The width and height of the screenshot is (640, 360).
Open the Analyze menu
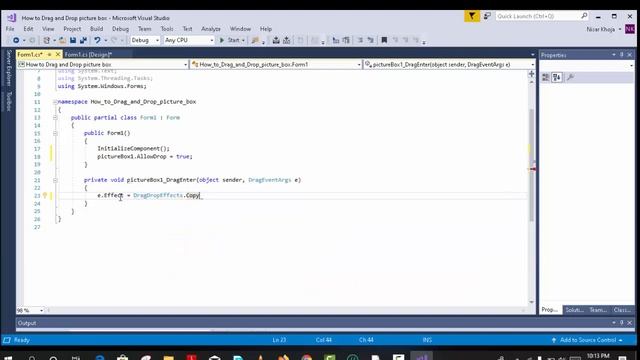211,29
